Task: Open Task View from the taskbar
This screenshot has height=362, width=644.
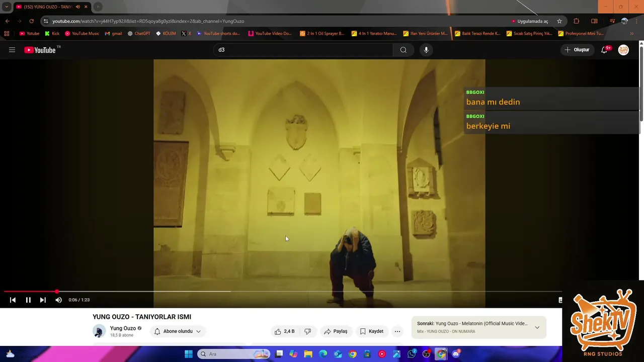Action: 279,354
